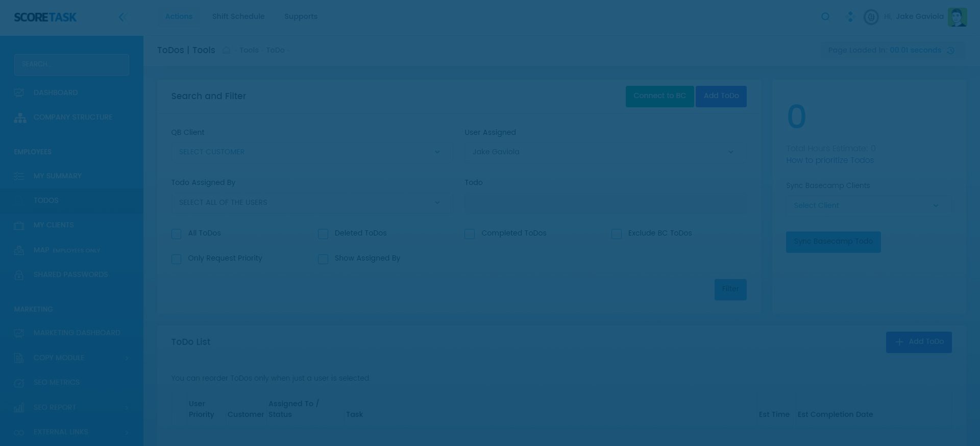Image resolution: width=980 pixels, height=446 pixels.
Task: Enable the All ToDos checkbox
Action: point(177,234)
